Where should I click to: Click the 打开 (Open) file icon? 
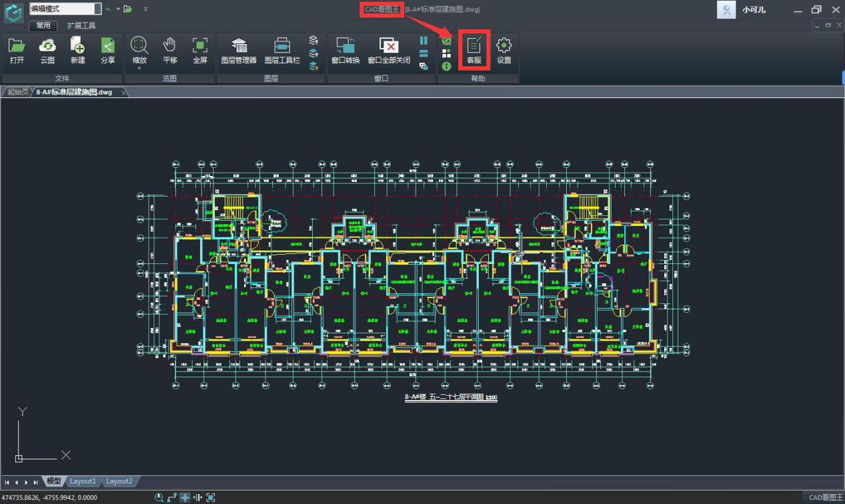pyautogui.click(x=17, y=51)
